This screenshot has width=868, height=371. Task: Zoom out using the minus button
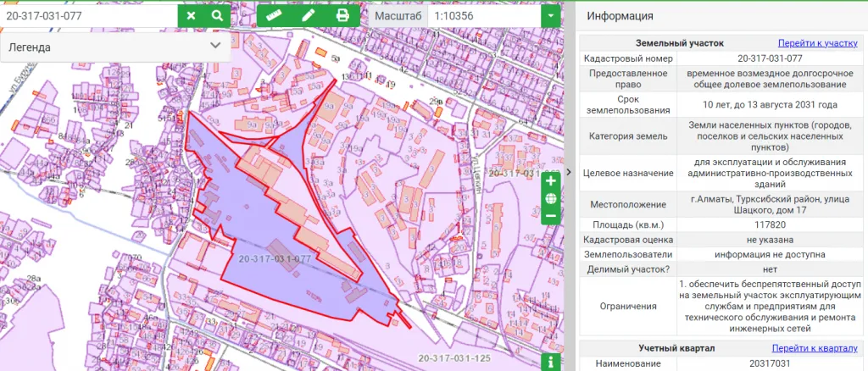551,216
